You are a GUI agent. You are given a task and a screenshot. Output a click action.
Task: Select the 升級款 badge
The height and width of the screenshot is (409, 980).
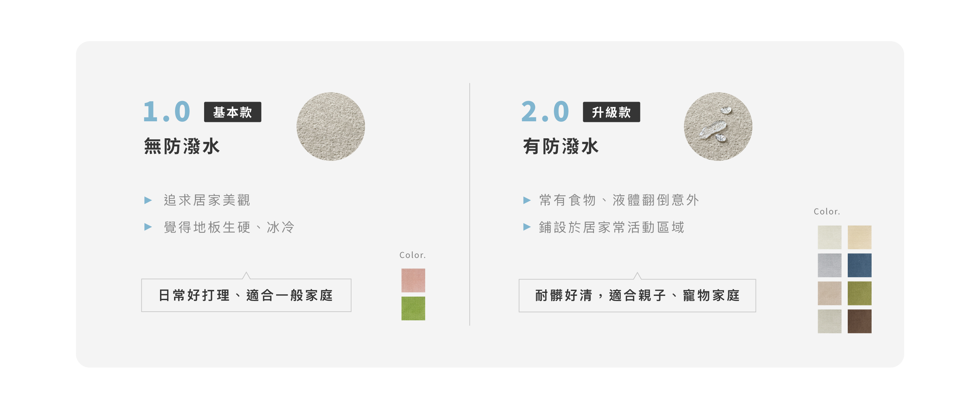click(611, 112)
